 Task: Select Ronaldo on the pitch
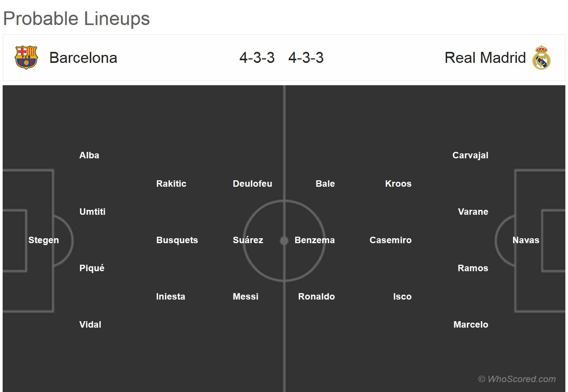pyautogui.click(x=316, y=297)
